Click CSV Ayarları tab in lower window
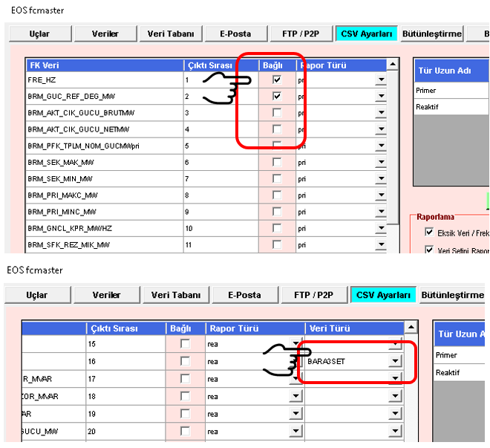This screenshot has width=490, height=448. [x=383, y=295]
